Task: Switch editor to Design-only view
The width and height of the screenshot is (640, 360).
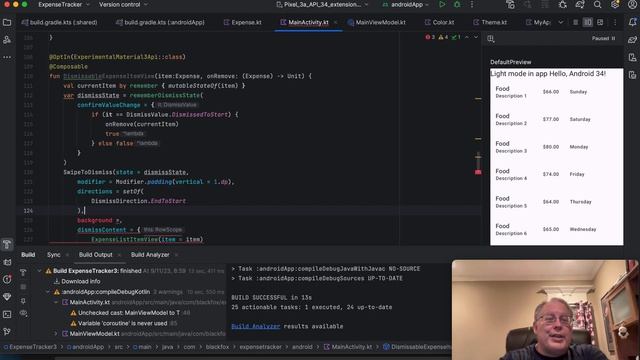Action: coord(600,22)
